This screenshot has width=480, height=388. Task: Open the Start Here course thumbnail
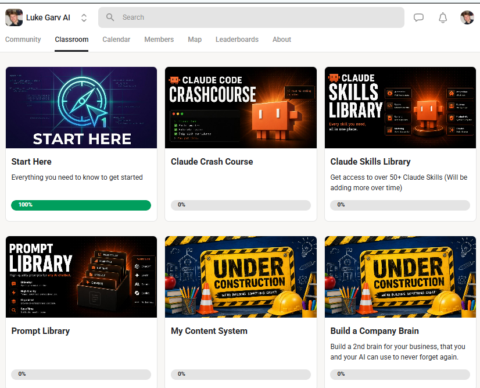coord(81,107)
